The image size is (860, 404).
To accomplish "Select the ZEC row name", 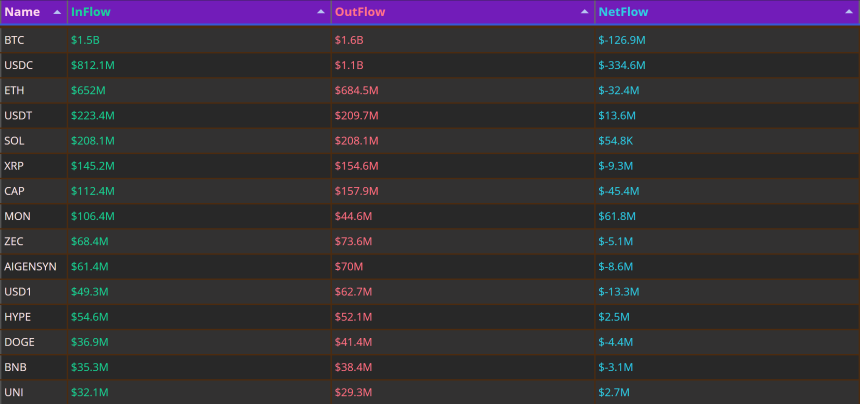I will [x=14, y=242].
